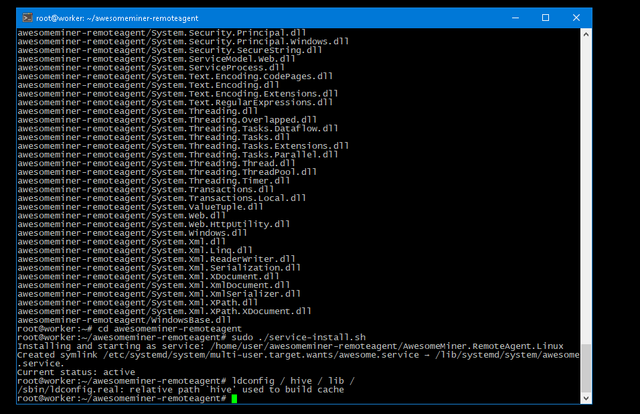The width and height of the screenshot is (640, 414).
Task: Maximize the terminal window
Action: [x=545, y=18]
